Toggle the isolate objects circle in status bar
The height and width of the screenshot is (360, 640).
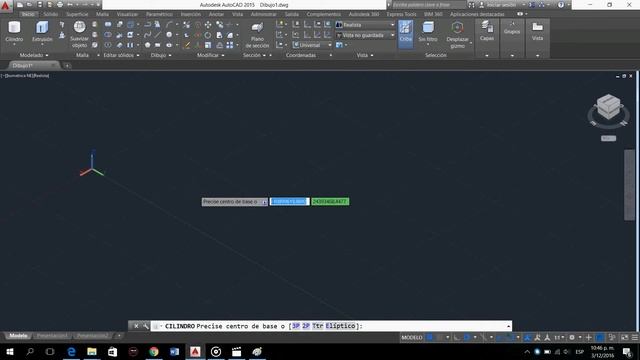click(x=600, y=338)
